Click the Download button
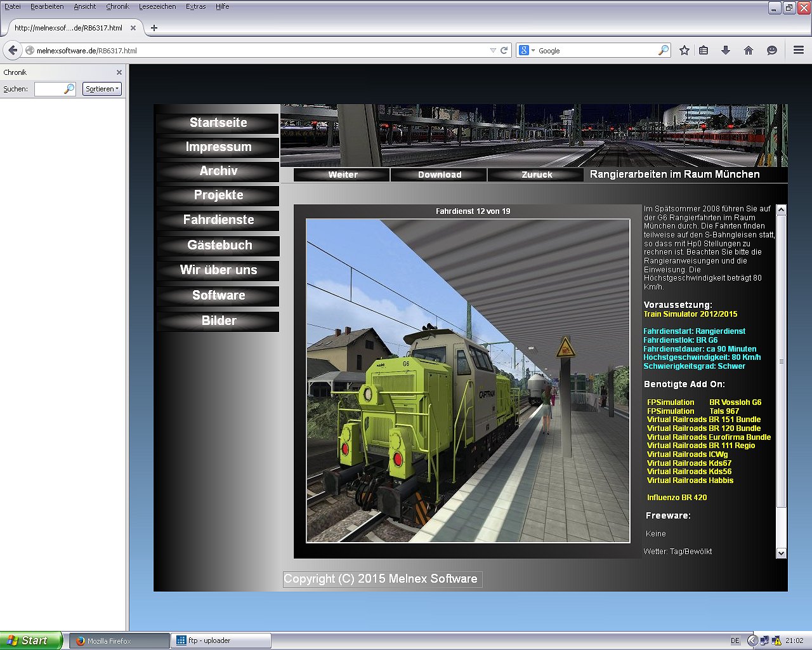The image size is (812, 650). click(x=440, y=175)
